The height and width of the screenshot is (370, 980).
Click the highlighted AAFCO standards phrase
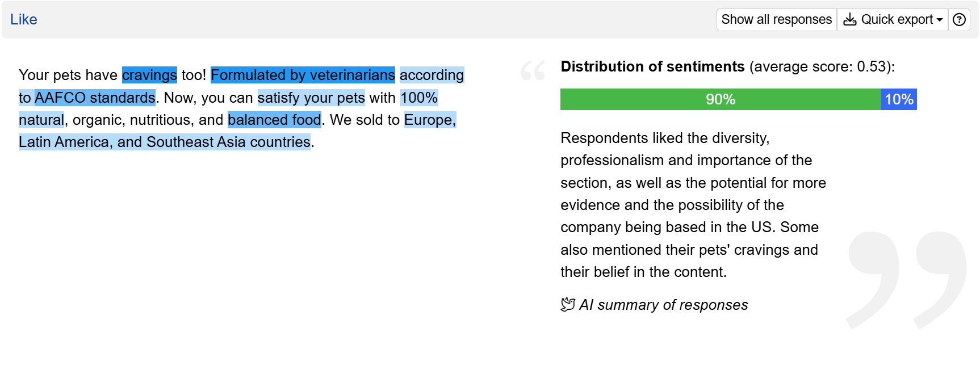pos(95,98)
